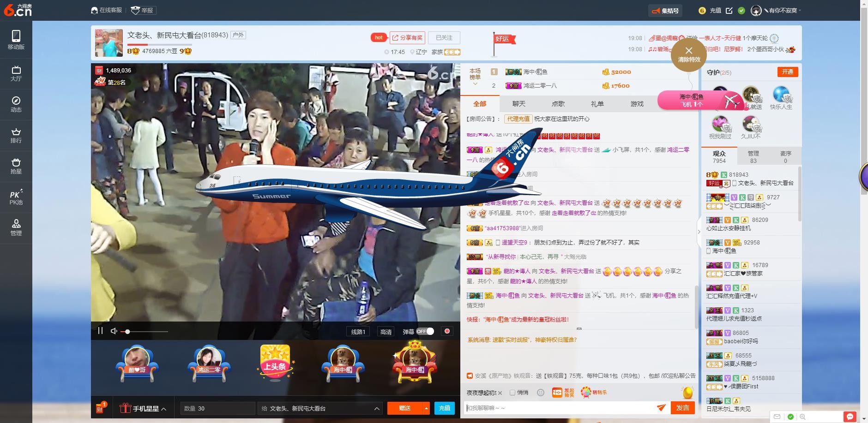Viewport: 868px width, 423px height.
Task: Click 醉♥哥 sofa seat
Action: pyautogui.click(x=137, y=364)
